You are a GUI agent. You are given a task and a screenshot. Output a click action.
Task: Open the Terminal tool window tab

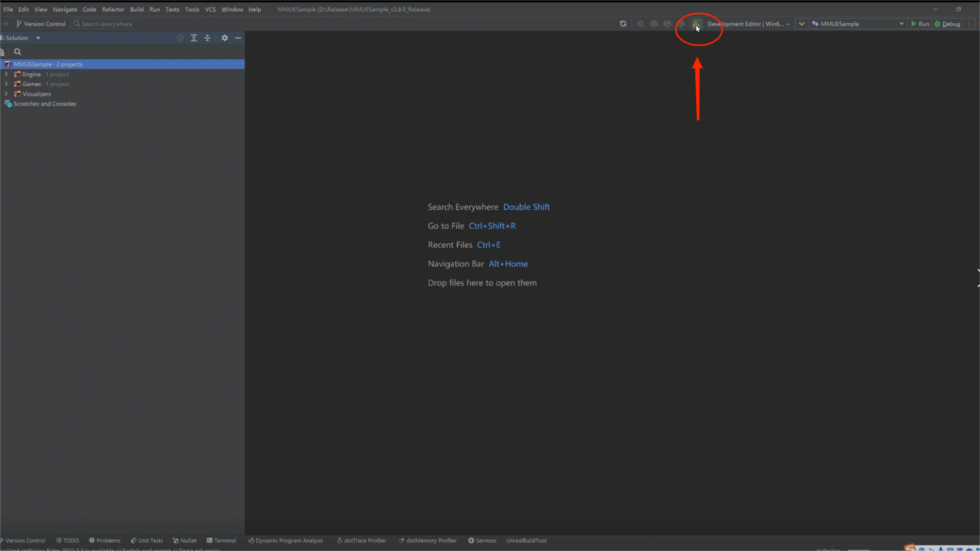click(x=222, y=540)
